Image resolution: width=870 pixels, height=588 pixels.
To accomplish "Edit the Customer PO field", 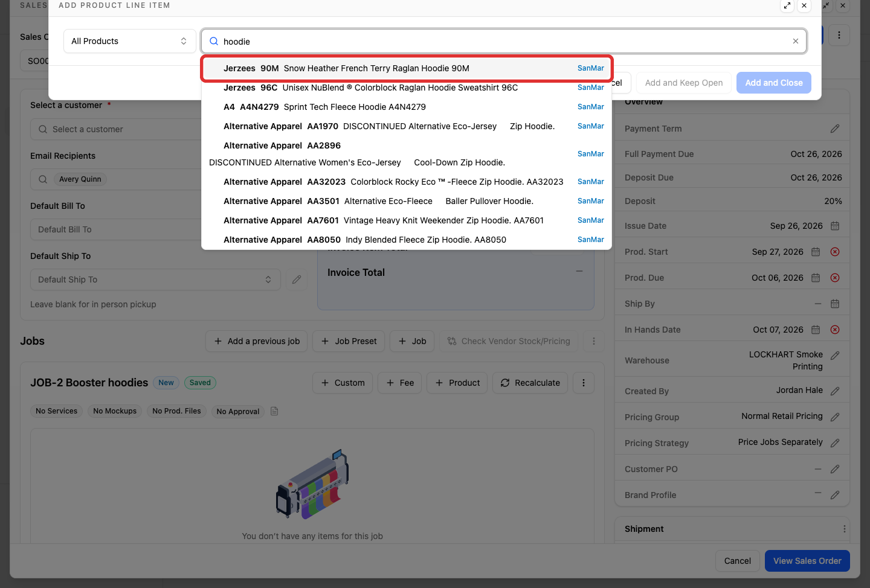I will (x=835, y=469).
